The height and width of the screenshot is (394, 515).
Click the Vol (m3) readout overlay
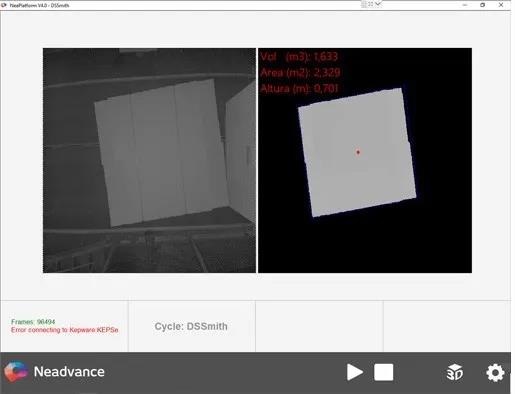[x=299, y=57]
